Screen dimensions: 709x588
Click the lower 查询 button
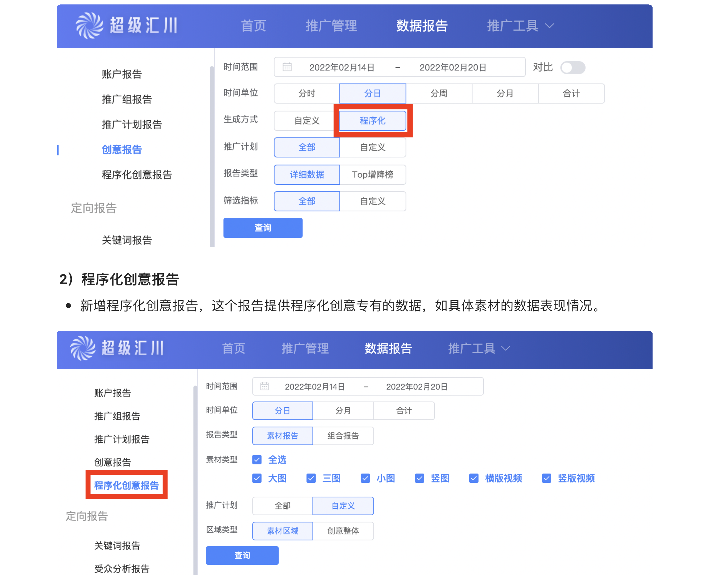point(242,555)
